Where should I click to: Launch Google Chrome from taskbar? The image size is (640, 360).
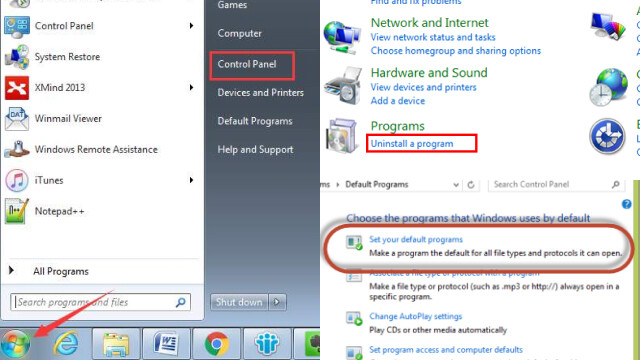tap(216, 344)
